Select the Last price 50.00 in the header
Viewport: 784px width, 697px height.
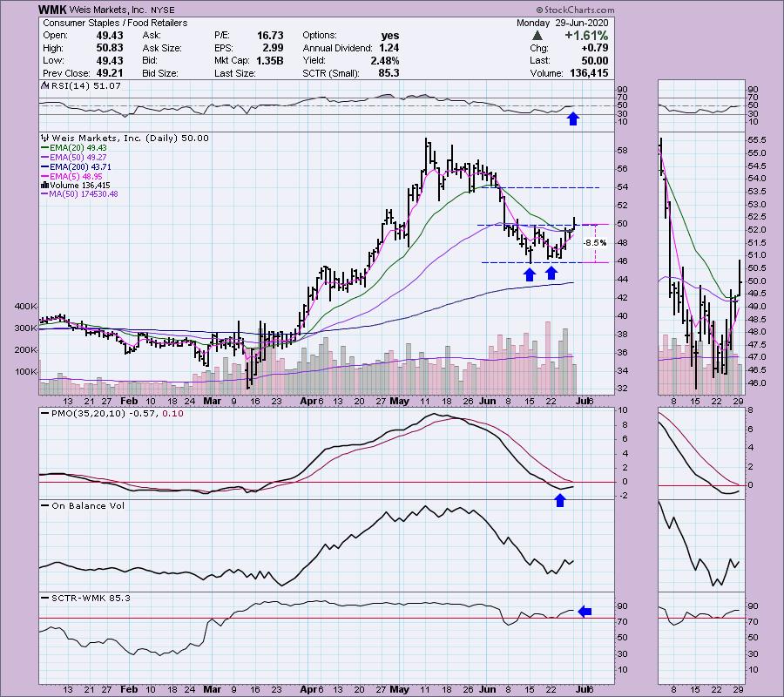click(594, 60)
